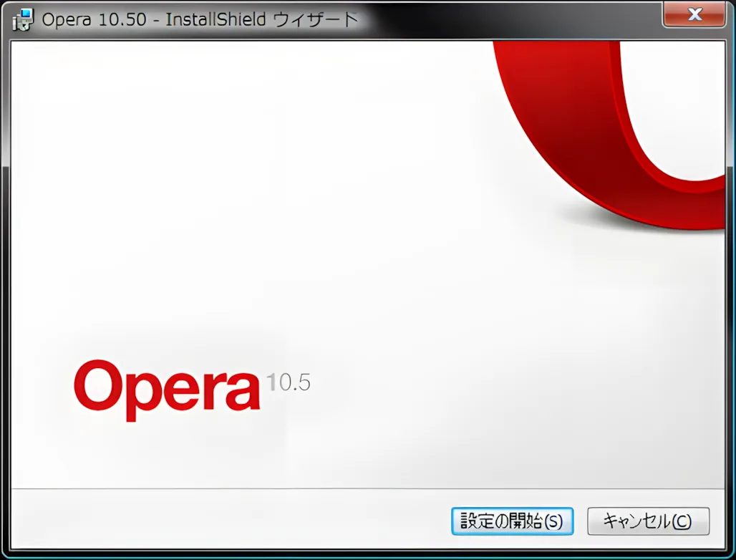Start configuration by clicking 設定の開始
This screenshot has height=560, width=736.
point(512,521)
